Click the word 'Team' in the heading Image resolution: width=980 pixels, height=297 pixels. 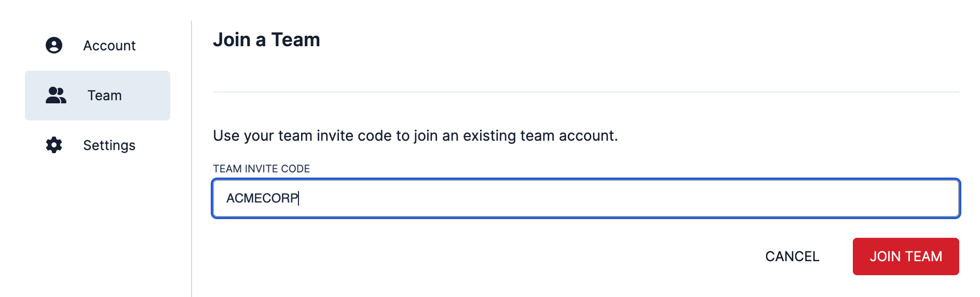tap(295, 40)
